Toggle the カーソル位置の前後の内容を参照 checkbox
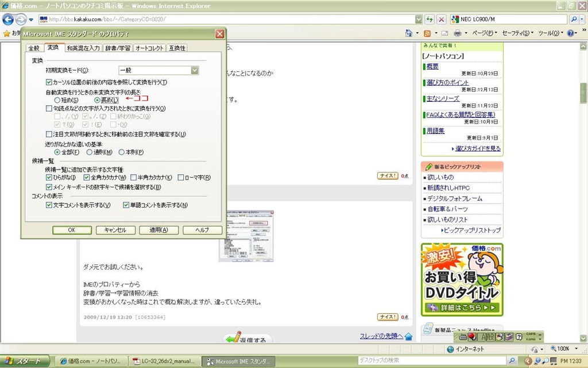588x368 pixels. (x=49, y=82)
